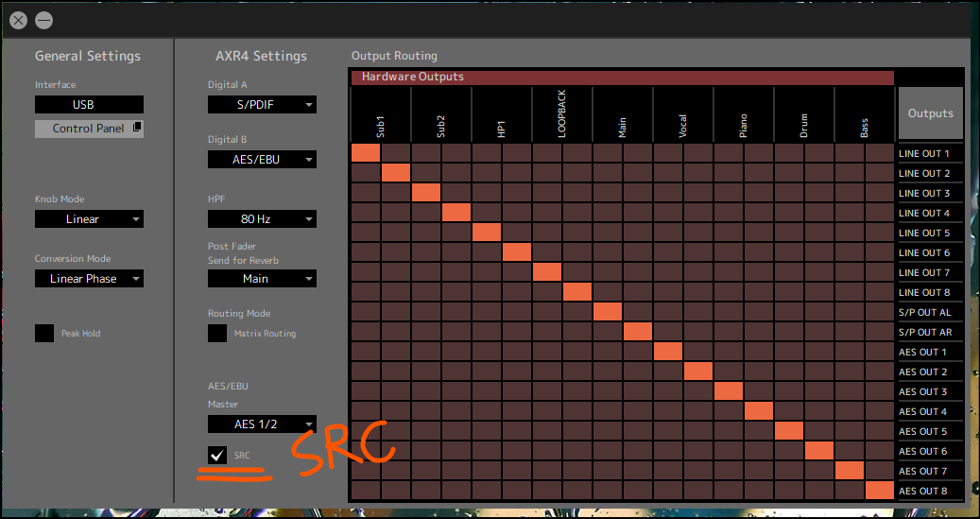Select the LOOPBACK column header

click(562, 115)
